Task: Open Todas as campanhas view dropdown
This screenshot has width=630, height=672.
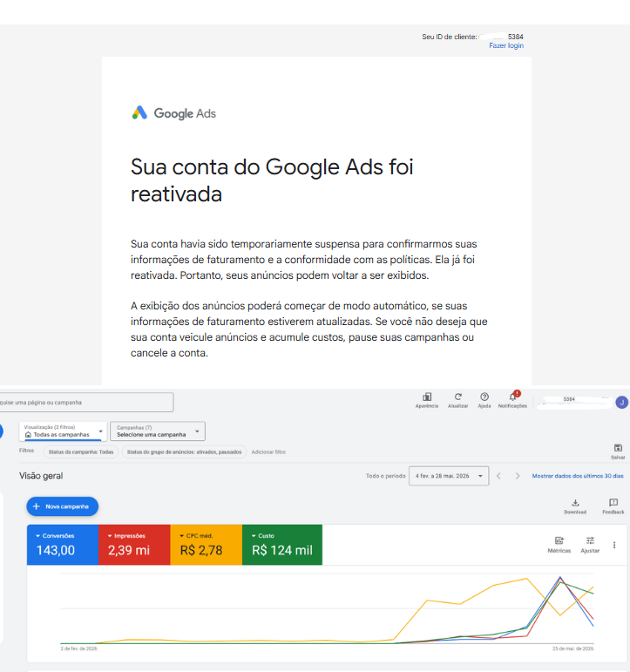Action: pos(63,431)
